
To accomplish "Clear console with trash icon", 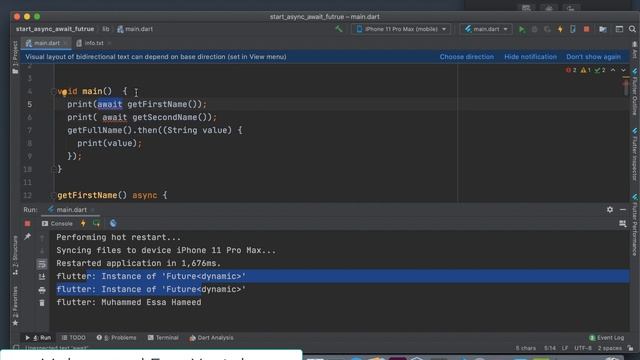I will [42, 303].
